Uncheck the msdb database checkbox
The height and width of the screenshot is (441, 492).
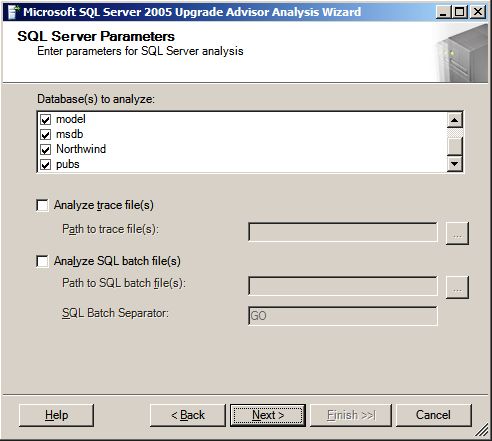click(x=46, y=135)
